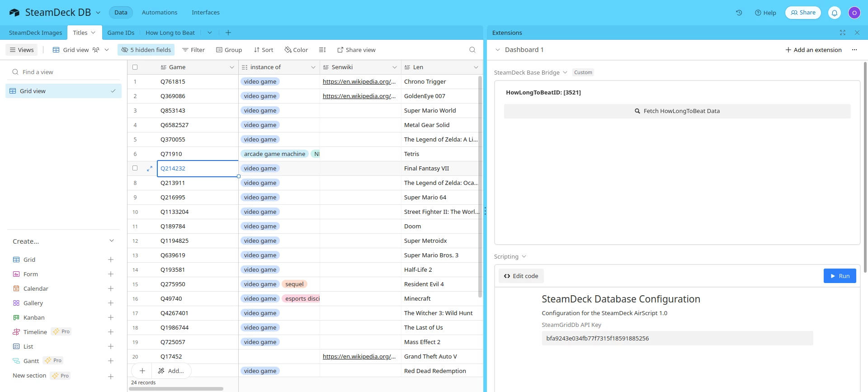Run the script

coord(840,276)
